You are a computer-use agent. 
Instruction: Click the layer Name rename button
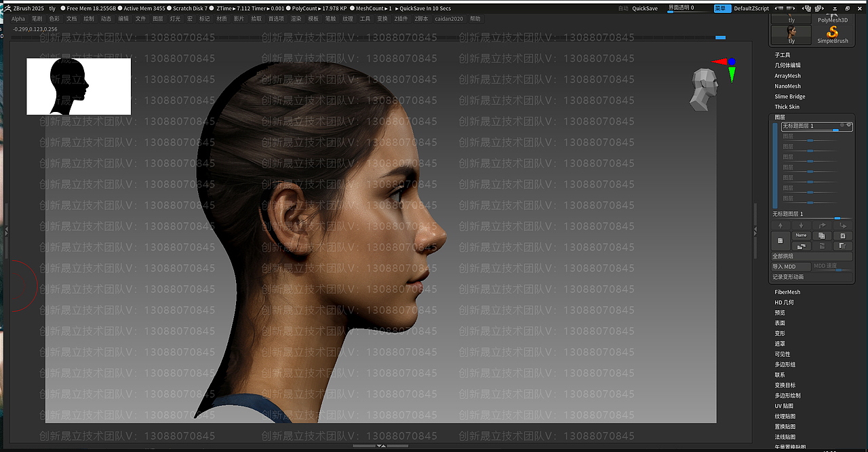[x=801, y=236]
